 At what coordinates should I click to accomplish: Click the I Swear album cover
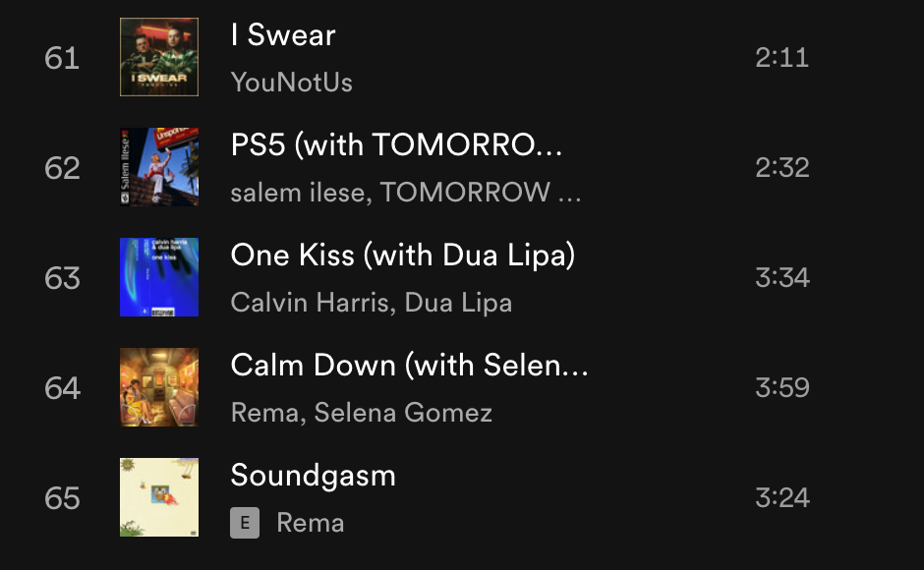point(159,57)
